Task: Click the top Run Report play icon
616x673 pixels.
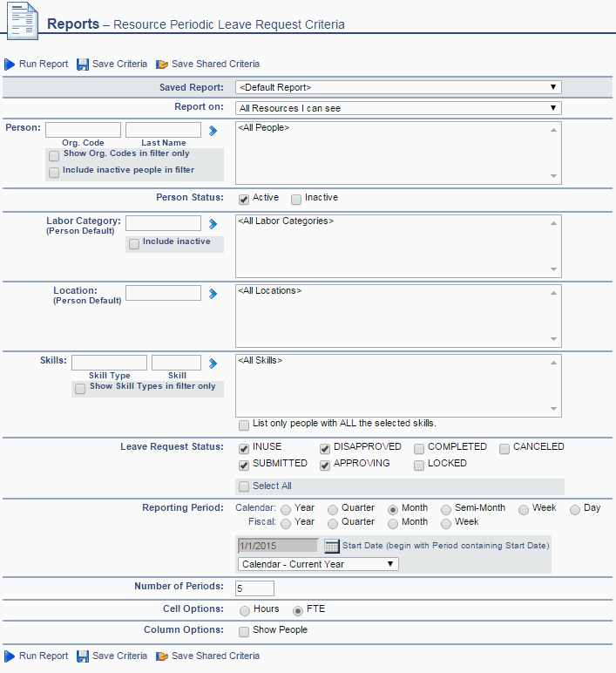Action: point(10,65)
